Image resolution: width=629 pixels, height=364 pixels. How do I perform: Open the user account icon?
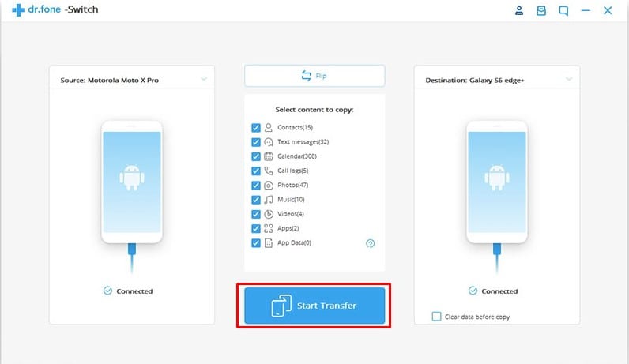click(519, 10)
